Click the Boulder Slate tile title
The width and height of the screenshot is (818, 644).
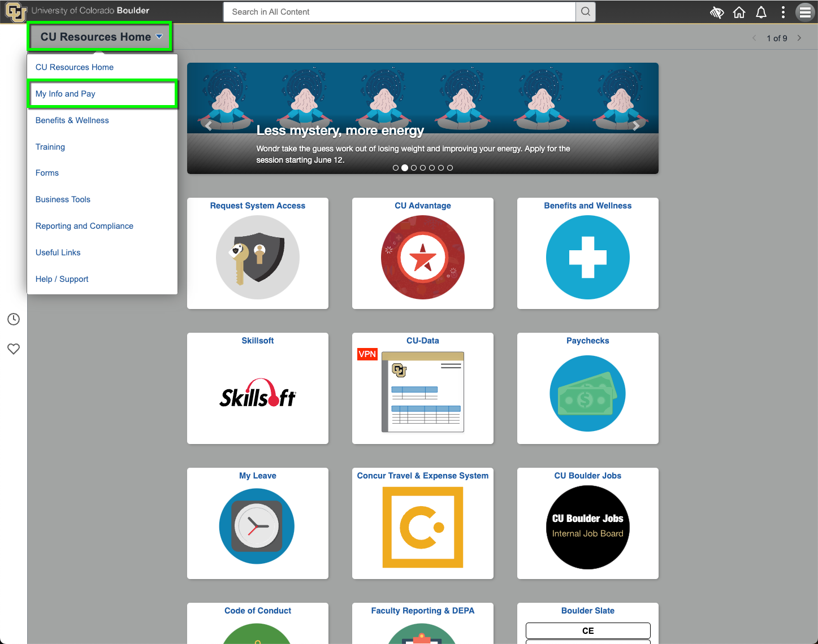pyautogui.click(x=588, y=611)
